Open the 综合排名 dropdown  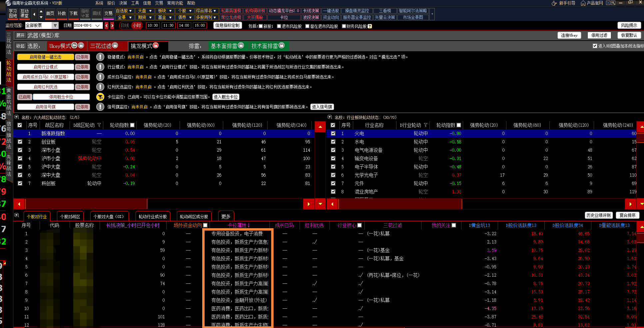coord(215,11)
